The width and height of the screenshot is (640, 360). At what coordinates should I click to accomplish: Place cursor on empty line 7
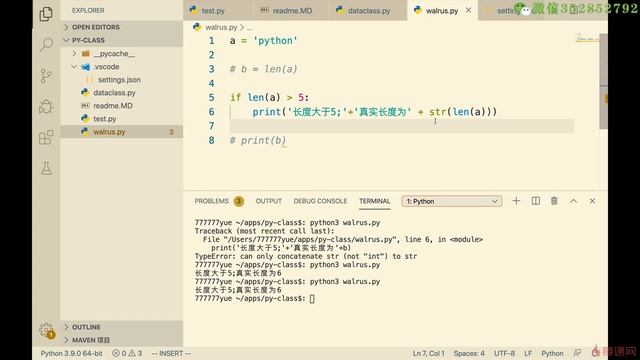coord(402,126)
